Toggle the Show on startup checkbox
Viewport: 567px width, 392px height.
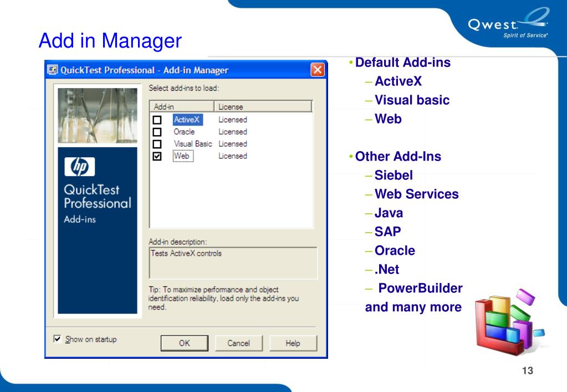[57, 338]
